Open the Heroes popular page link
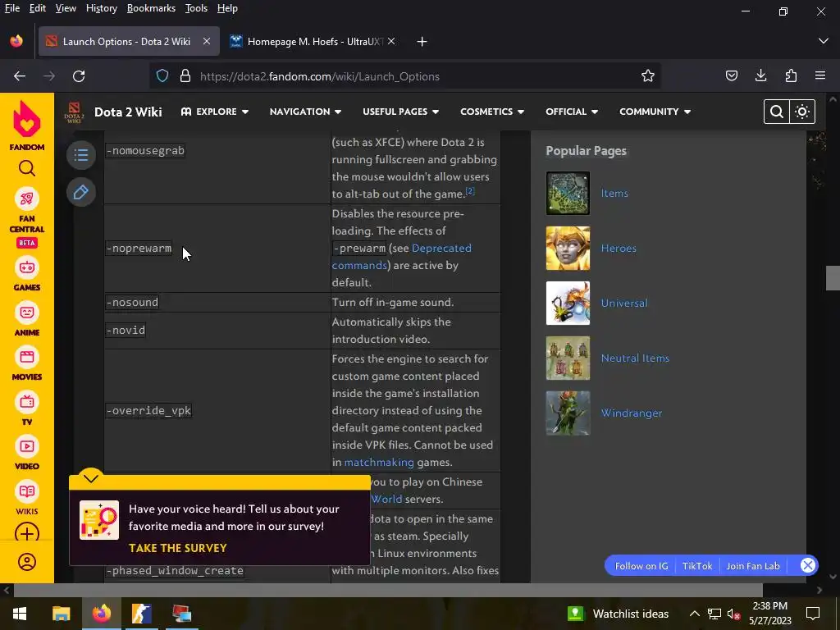Viewport: 840px width, 630px height. pyautogui.click(x=619, y=249)
